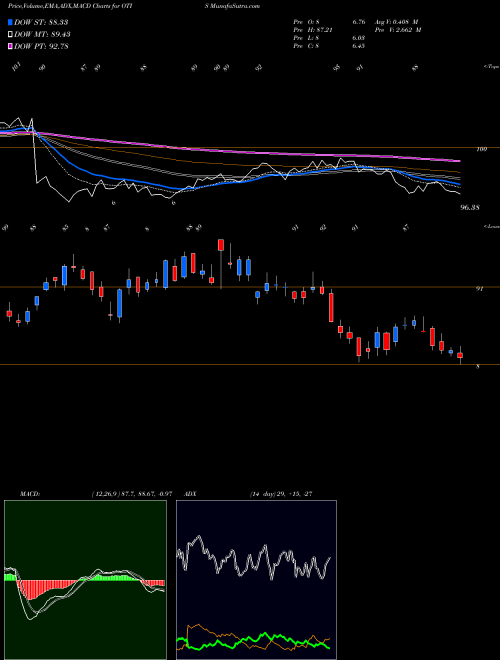Image resolution: width=500 pixels, height=660 pixels.
Task: Click the 96.38 price label
Action: [470, 208]
